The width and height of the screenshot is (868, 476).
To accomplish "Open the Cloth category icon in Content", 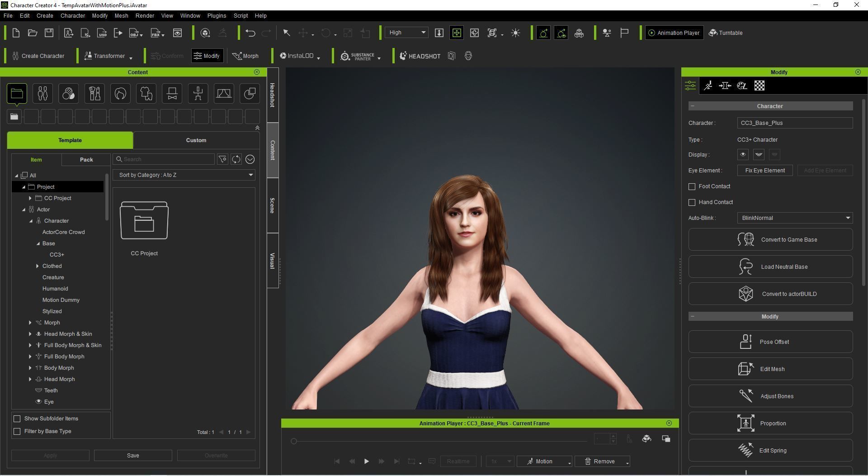I will pos(146,94).
